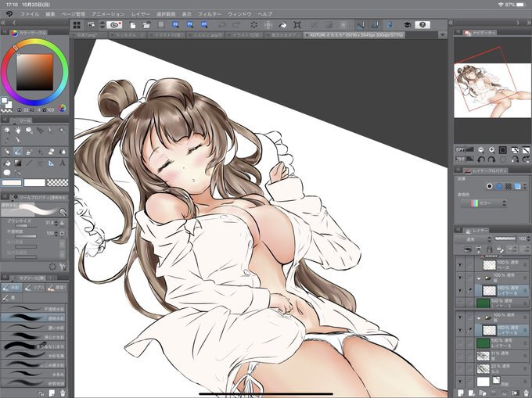Open a file using the folder icon
This screenshot has height=398, width=532.
tap(146, 25)
